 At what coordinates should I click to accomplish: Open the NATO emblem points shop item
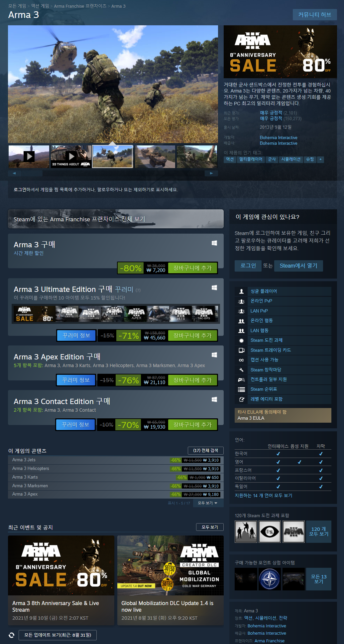click(x=270, y=579)
